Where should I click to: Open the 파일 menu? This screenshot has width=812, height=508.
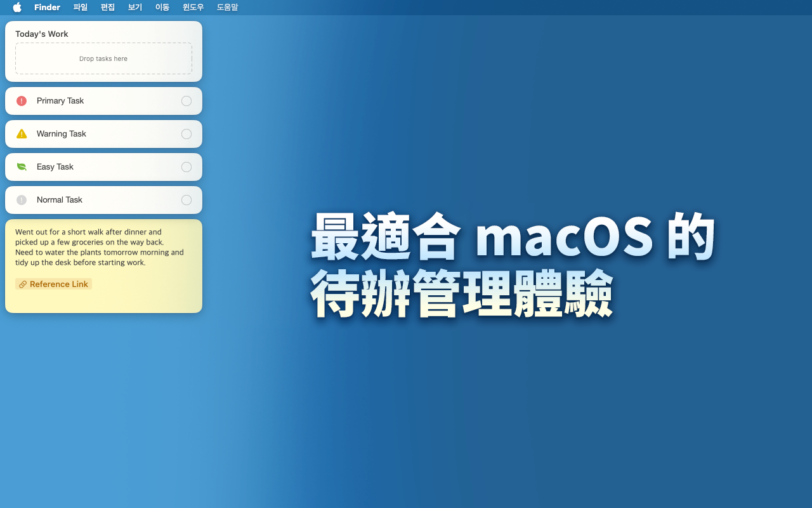click(x=81, y=8)
